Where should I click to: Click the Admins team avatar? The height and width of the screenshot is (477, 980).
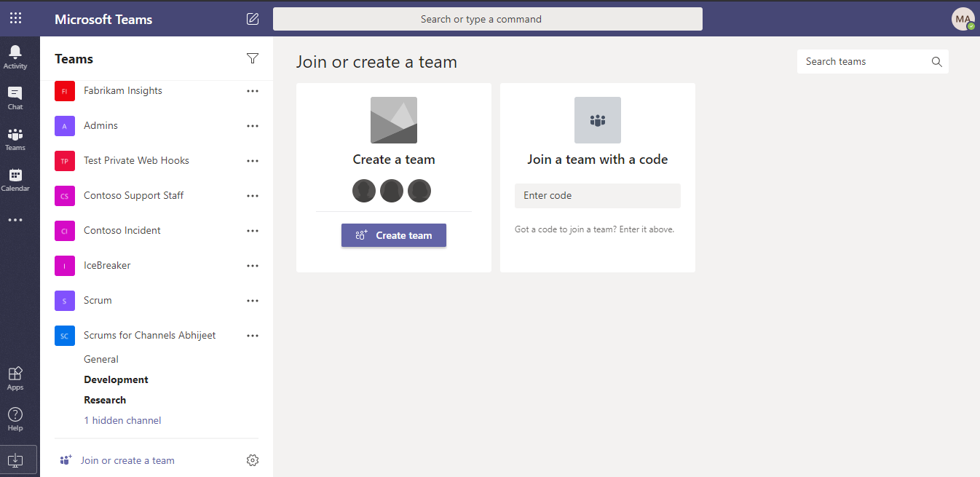coord(65,126)
